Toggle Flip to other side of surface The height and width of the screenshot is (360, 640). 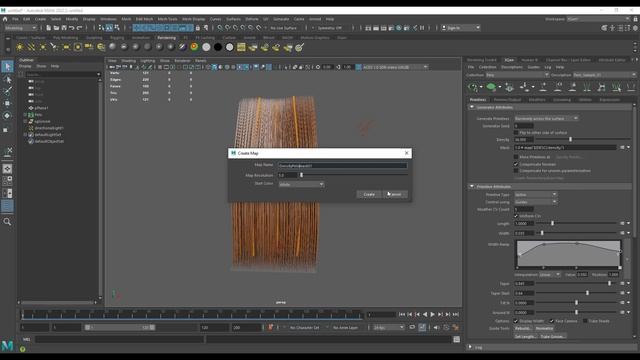[x=516, y=133]
